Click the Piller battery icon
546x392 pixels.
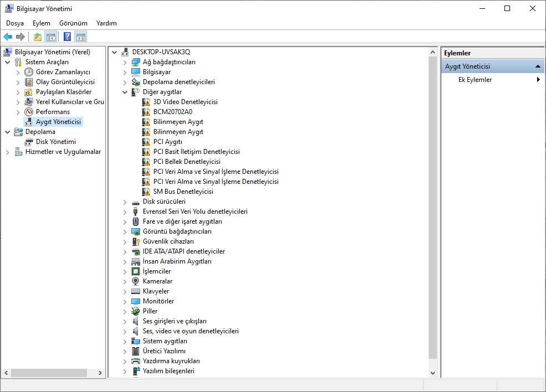136,311
